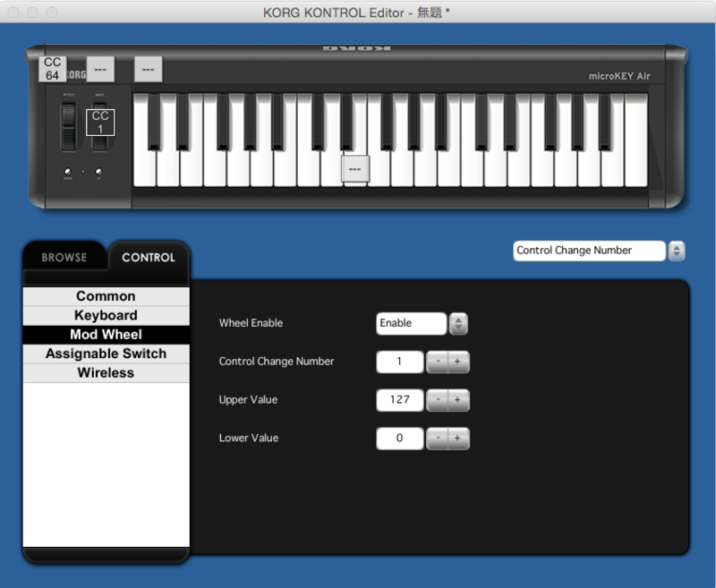
Task: Increase the Lower Value with plus
Action: (458, 439)
